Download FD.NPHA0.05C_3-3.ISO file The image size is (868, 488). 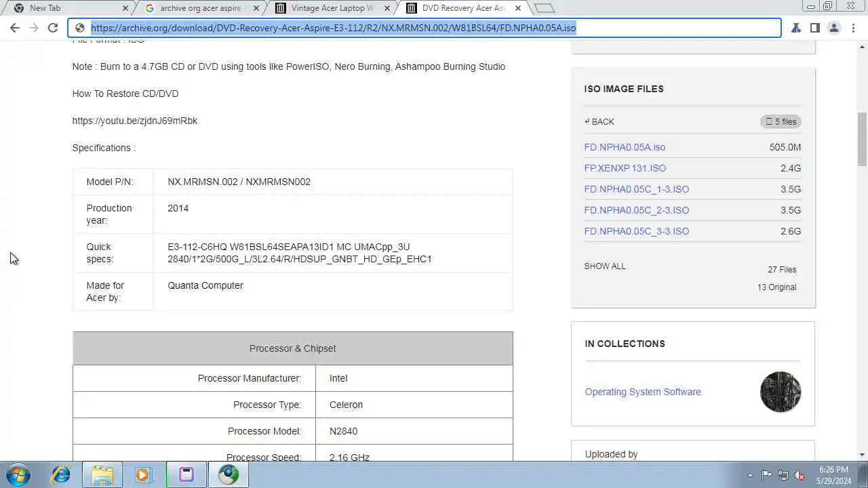tap(637, 231)
